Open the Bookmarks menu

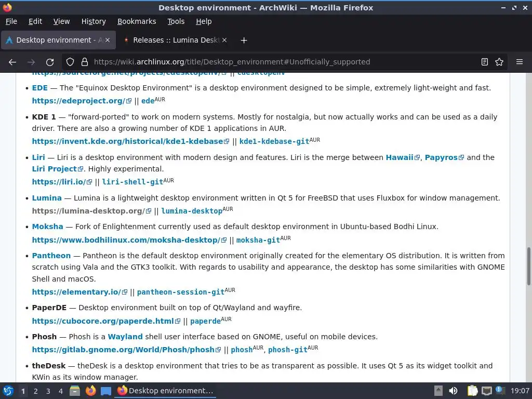click(137, 21)
